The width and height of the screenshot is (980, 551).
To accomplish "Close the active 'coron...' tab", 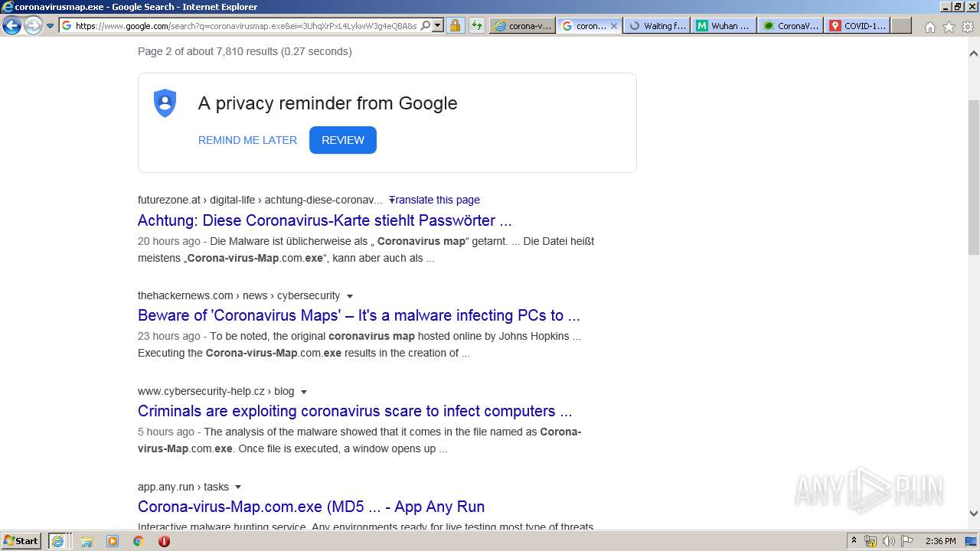I will coord(613,25).
